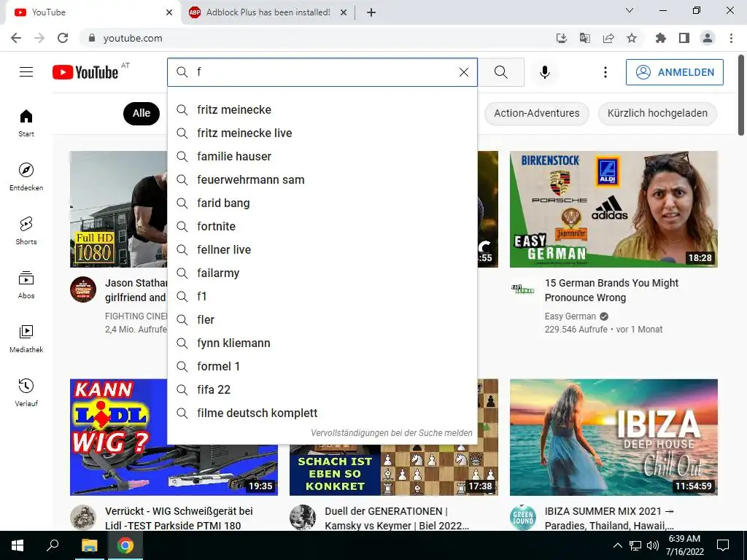Viewport: 747px width, 560px height.
Task: Click the youtube.com address bar
Action: [314, 38]
